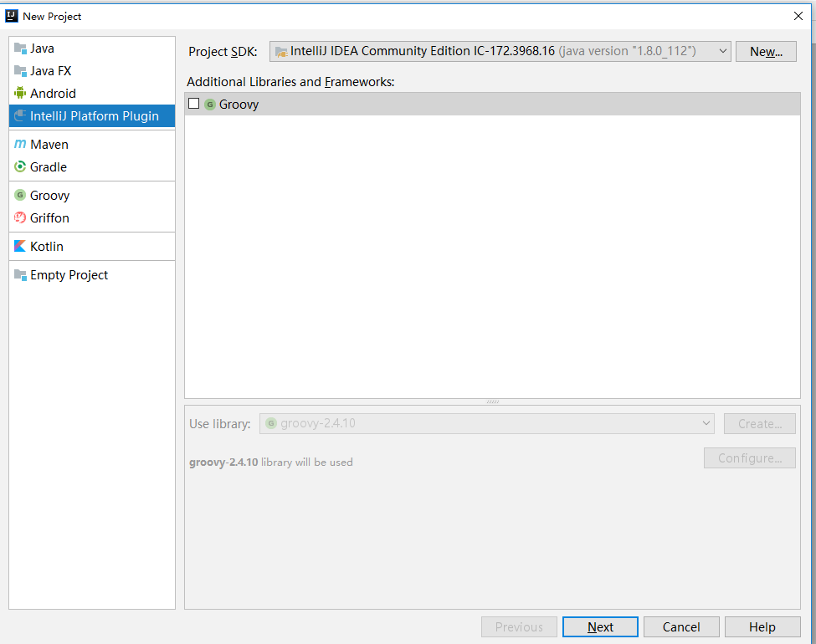Viewport: 816px width, 644px height.
Task: Select Empty Project label
Action: coord(69,274)
